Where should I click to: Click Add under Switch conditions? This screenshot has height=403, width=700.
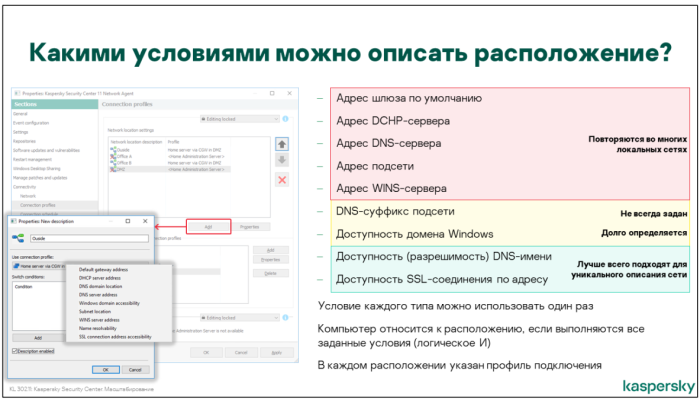click(38, 338)
